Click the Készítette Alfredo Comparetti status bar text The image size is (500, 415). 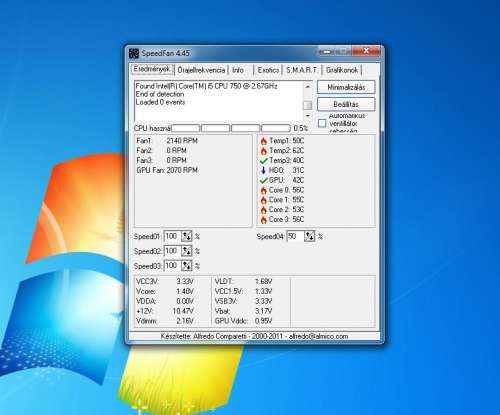coord(254,336)
